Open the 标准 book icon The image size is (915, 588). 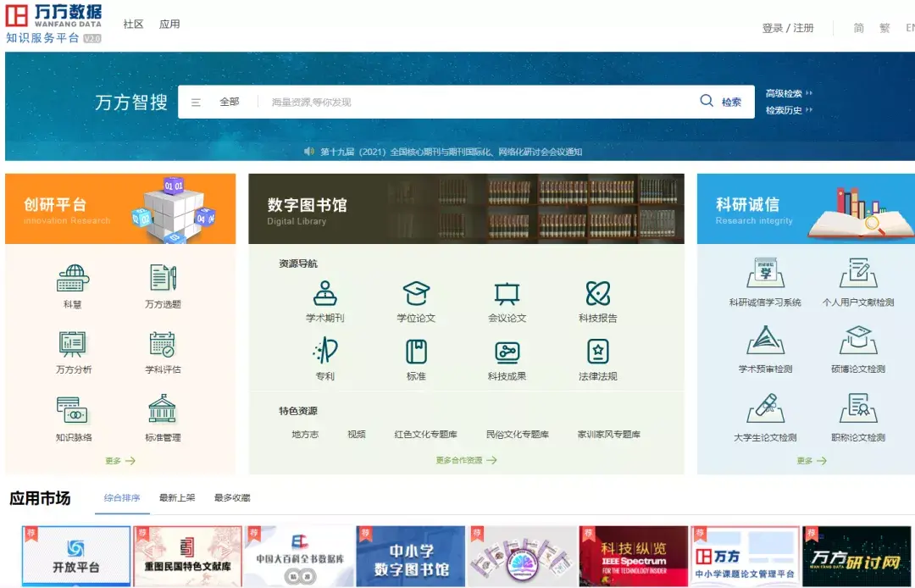pos(416,352)
